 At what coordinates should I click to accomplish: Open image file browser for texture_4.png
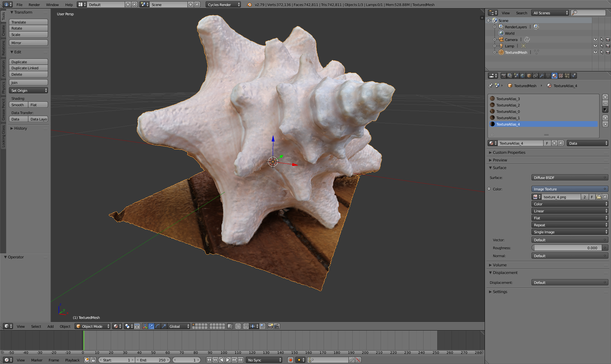599,197
